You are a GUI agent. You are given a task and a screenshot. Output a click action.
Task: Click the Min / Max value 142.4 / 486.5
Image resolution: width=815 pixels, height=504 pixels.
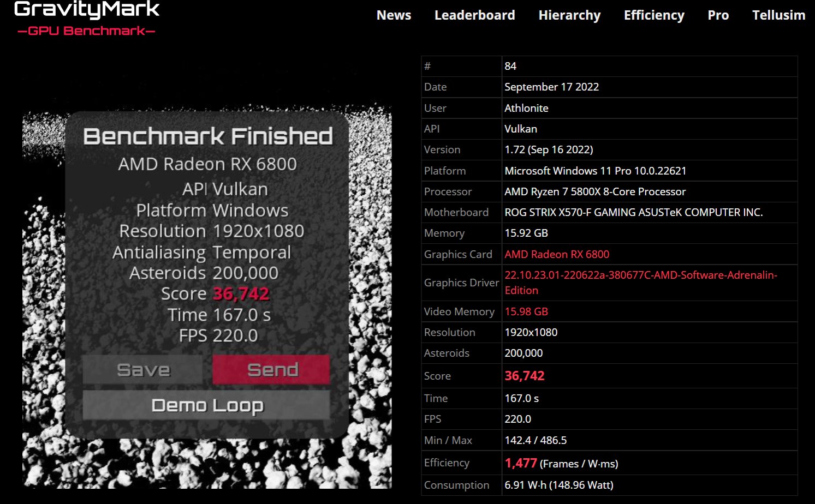[x=536, y=440]
